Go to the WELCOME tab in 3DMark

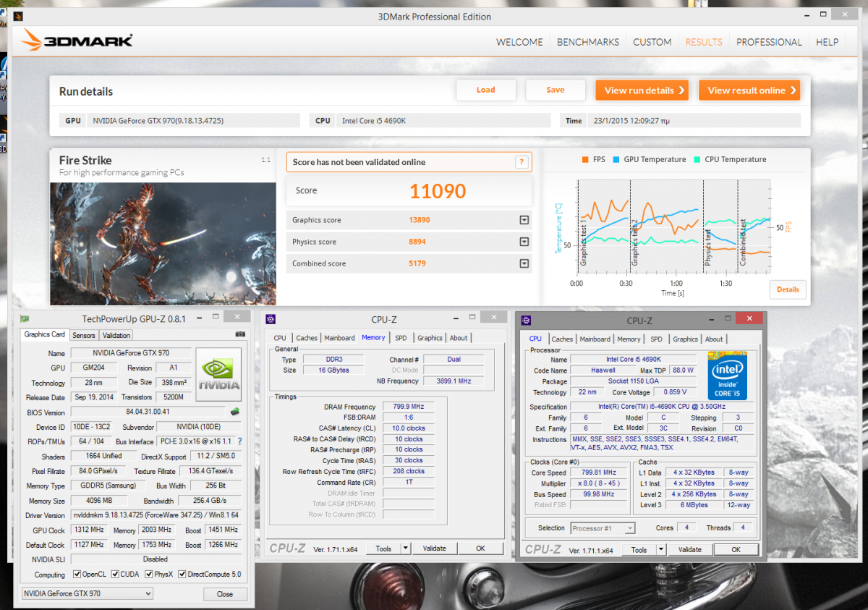point(519,42)
